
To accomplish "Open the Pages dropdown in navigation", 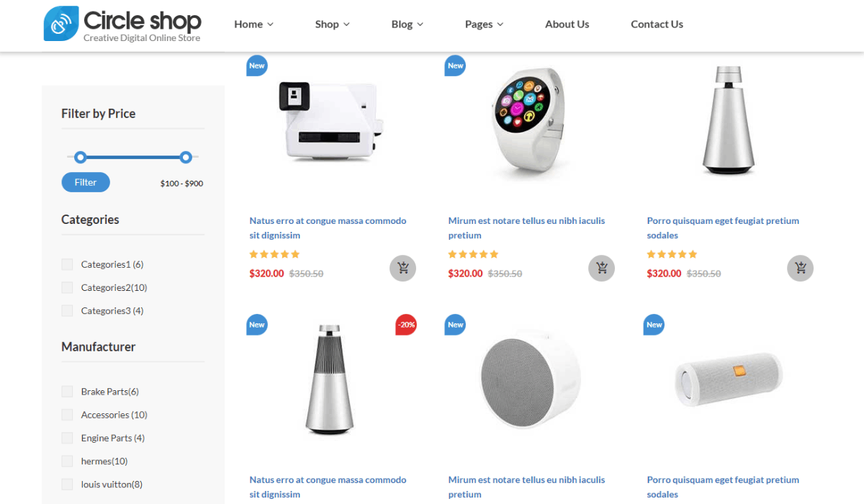I will (484, 24).
